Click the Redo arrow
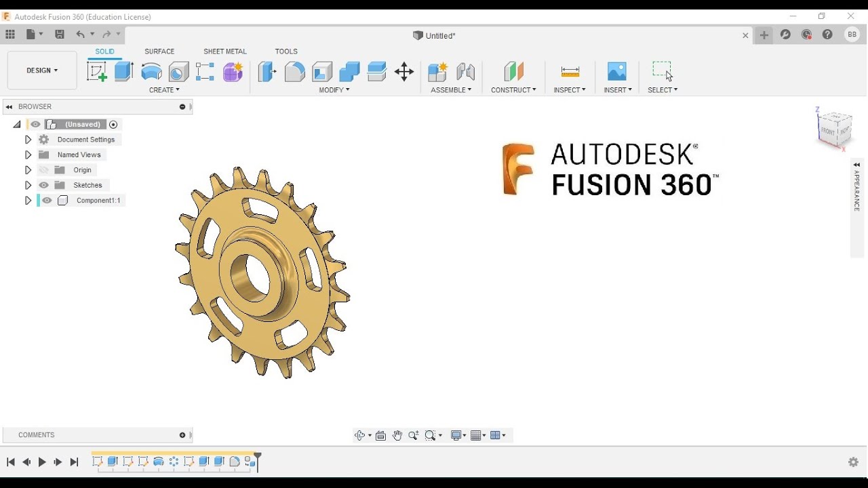 coord(106,34)
